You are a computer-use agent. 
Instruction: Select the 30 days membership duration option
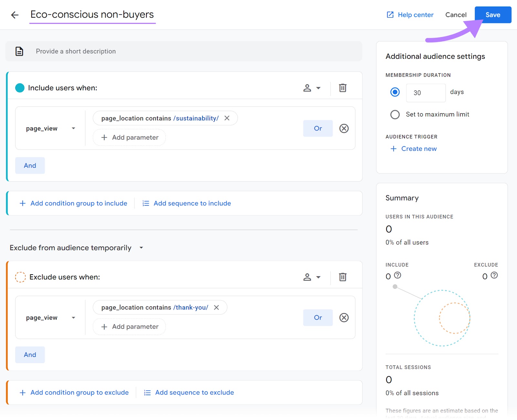[x=395, y=92]
